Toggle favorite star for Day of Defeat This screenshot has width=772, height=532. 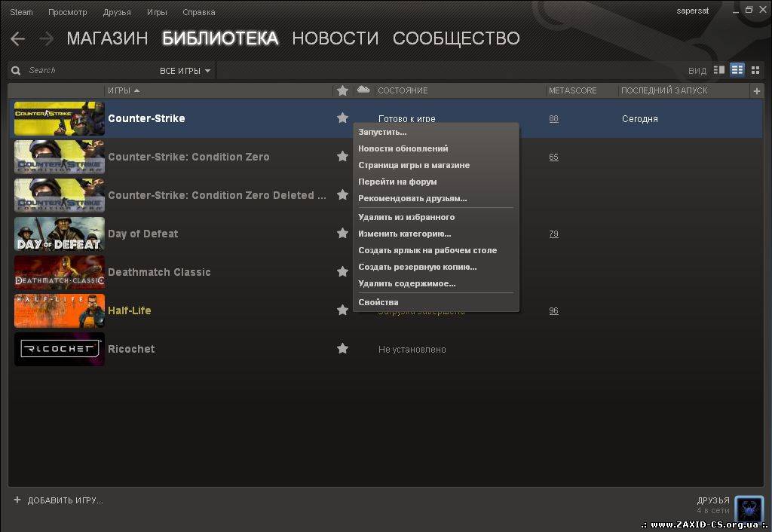coord(343,233)
